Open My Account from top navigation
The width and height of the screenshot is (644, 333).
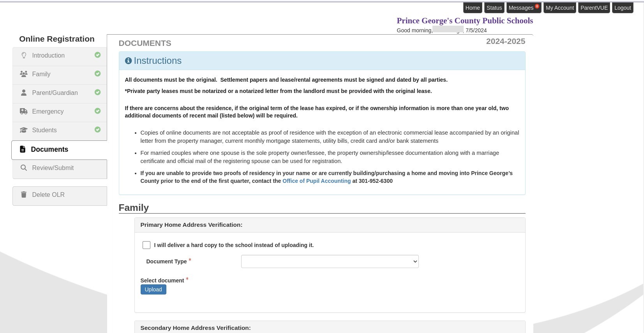pos(559,8)
